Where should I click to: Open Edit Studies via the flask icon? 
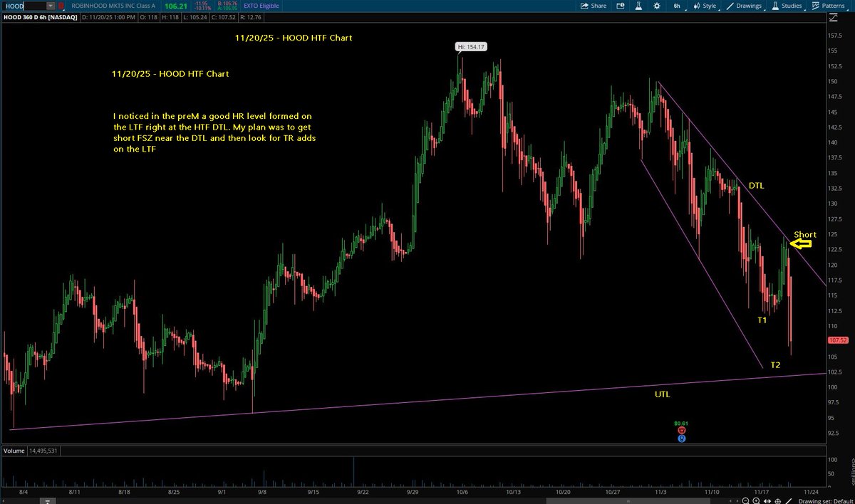pos(638,6)
